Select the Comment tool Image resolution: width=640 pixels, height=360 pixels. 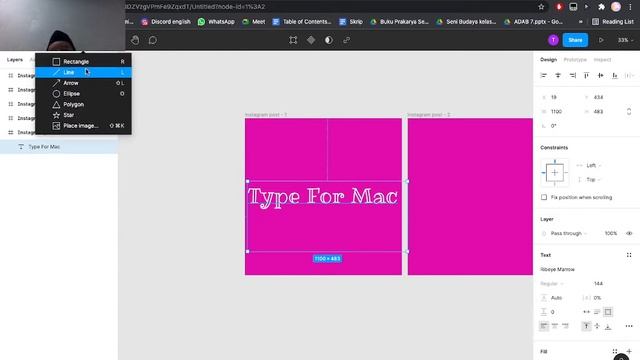(153, 40)
